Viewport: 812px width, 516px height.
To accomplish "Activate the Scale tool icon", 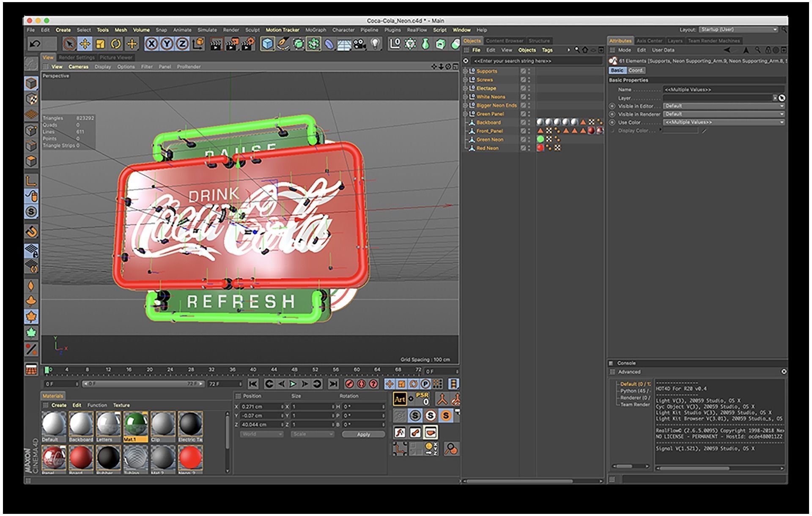I will coord(100,44).
